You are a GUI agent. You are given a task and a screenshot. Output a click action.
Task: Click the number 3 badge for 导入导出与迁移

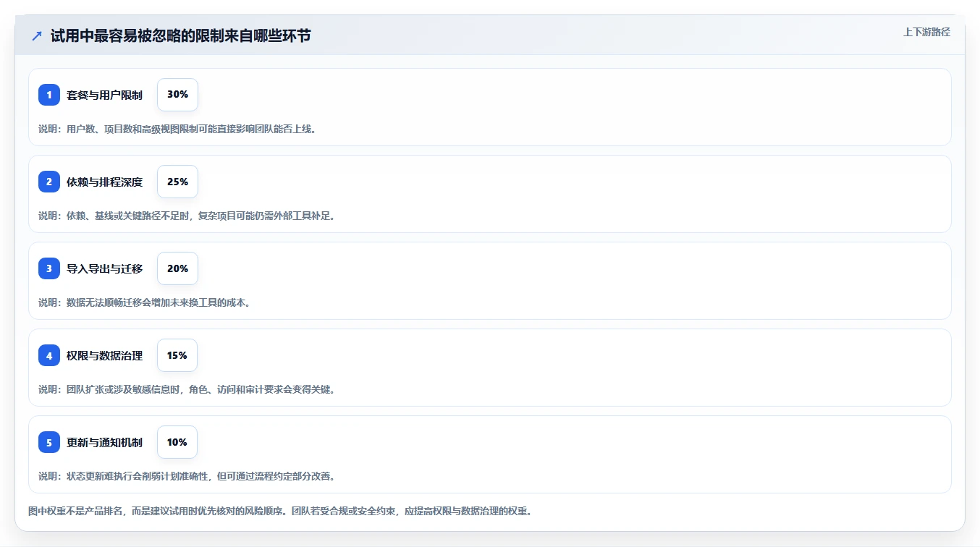pyautogui.click(x=49, y=268)
